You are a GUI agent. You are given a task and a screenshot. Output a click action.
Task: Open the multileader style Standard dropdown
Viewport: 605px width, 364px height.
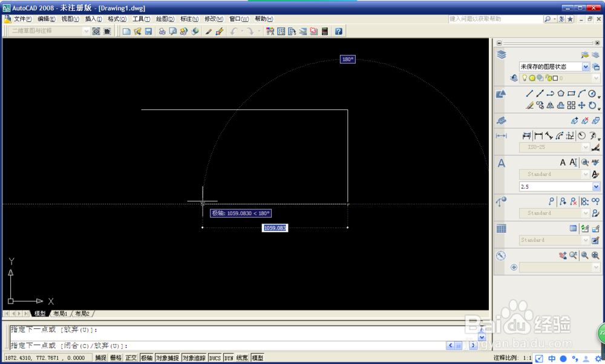pos(586,213)
